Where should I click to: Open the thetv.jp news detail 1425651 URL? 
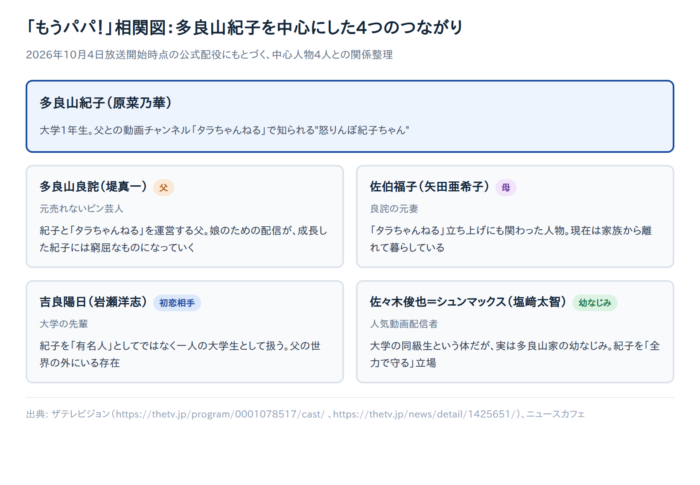click(x=424, y=414)
